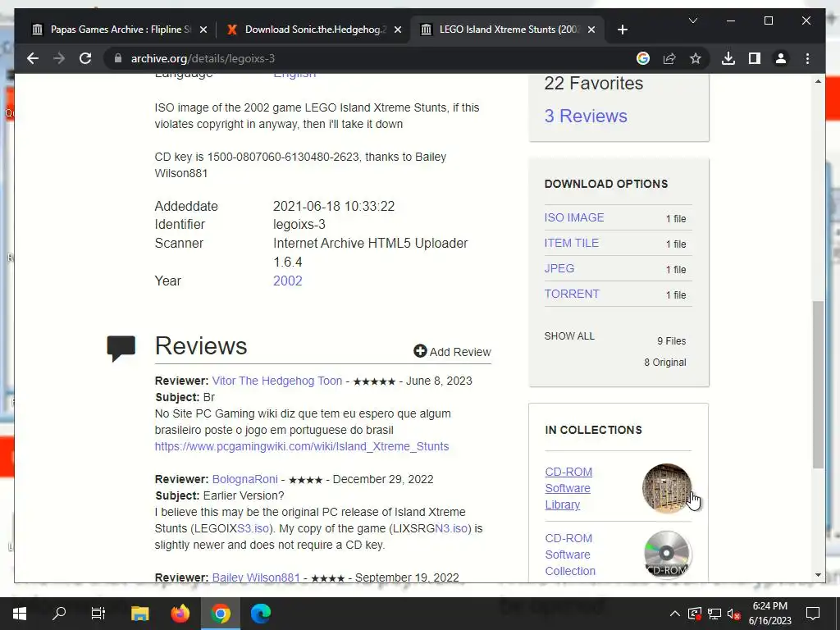Show hidden system tray icons
This screenshot has width=840, height=630.
point(675,614)
